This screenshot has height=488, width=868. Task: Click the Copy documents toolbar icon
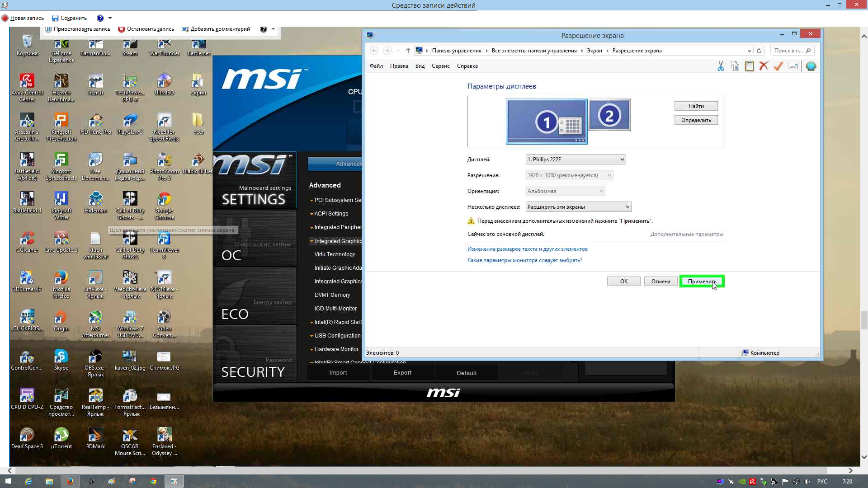(735, 66)
